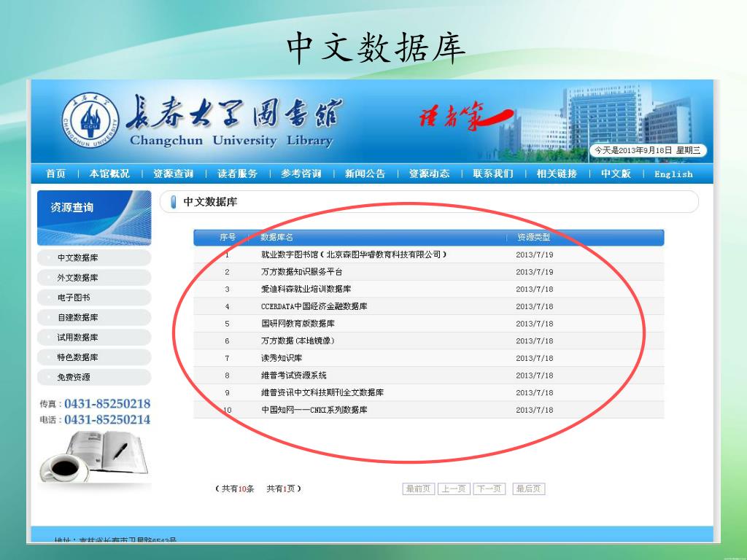
Task: Click the 序号 column header
Action: 228,237
